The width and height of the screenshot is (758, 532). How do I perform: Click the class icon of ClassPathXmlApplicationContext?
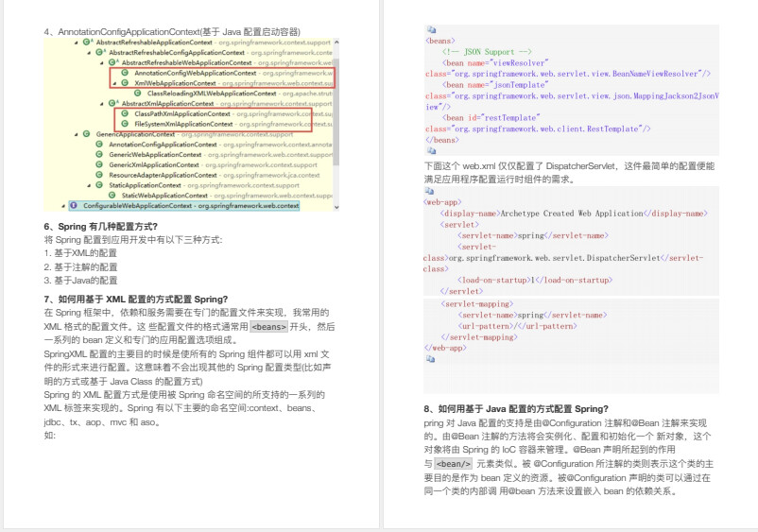click(x=125, y=113)
